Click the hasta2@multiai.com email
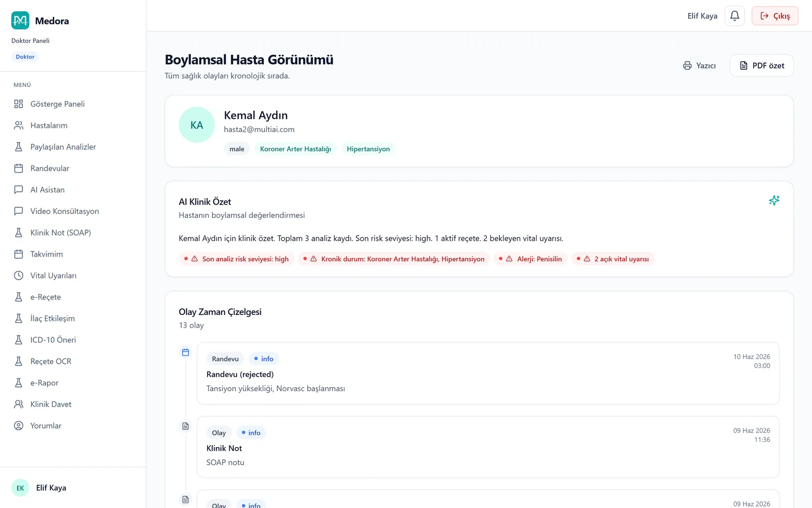812x508 pixels. 259,130
